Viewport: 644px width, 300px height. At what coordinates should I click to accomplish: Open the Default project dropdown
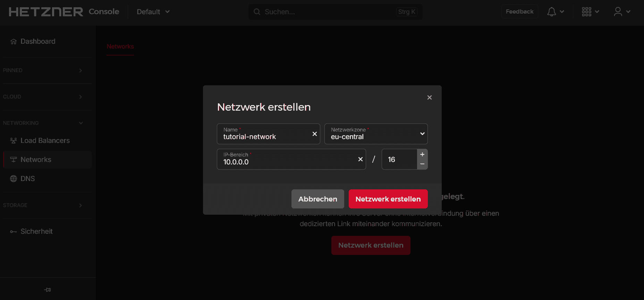pyautogui.click(x=153, y=12)
